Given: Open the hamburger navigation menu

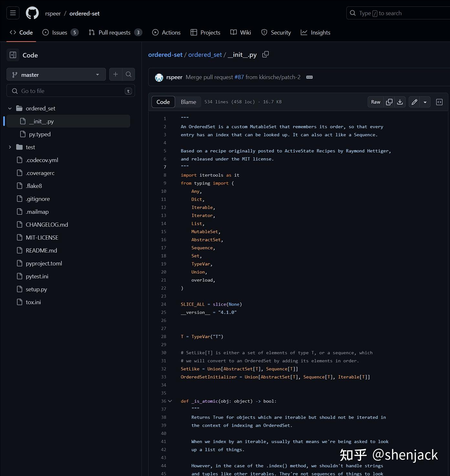Looking at the screenshot, I should pos(13,13).
